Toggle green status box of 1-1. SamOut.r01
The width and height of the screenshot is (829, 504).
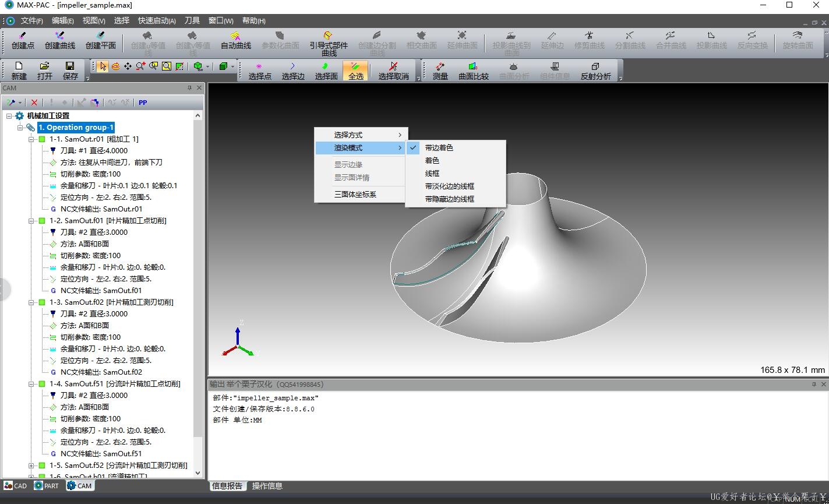[x=42, y=139]
